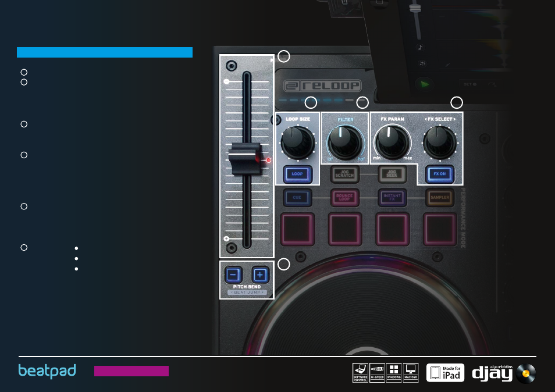
Task: Click the BEAT JUMP label
Action: point(247,293)
